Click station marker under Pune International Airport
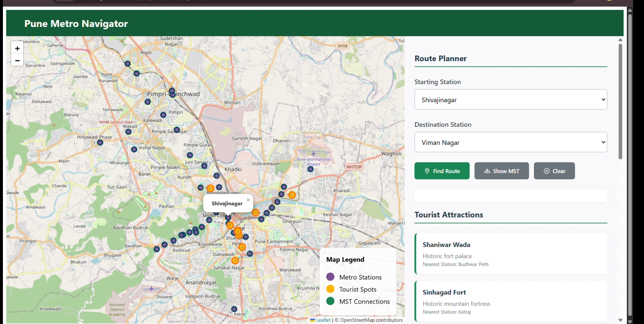The height and width of the screenshot is (324, 644). [311, 169]
